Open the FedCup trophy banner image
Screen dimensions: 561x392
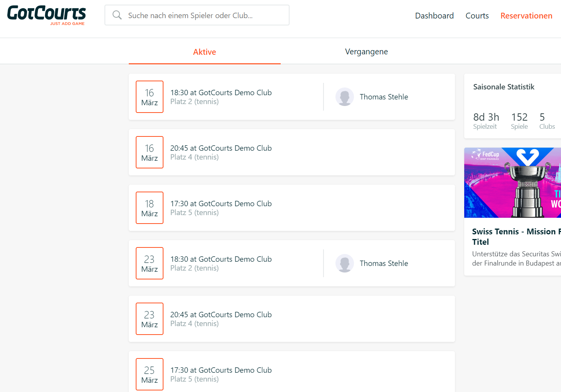pyautogui.click(x=512, y=183)
